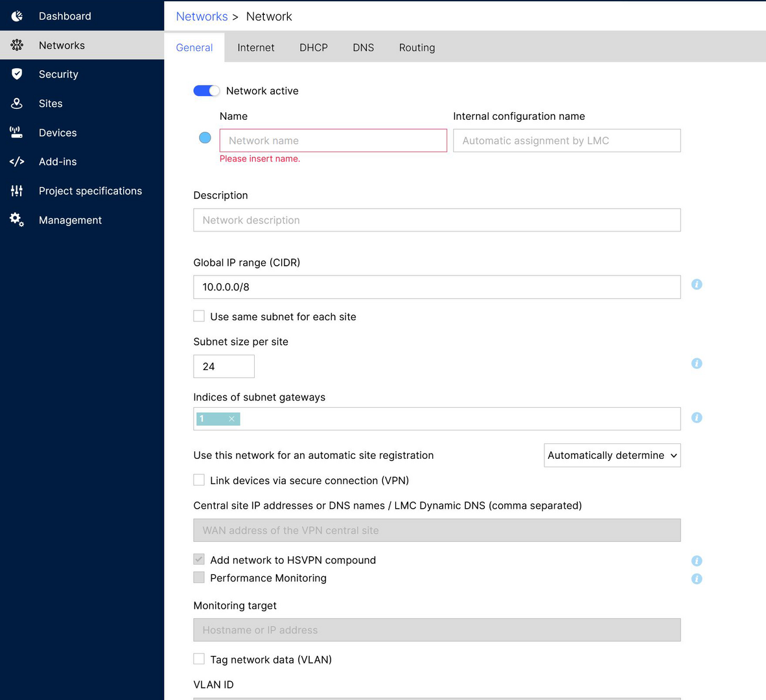Check Use same subnet for each site

pos(199,316)
